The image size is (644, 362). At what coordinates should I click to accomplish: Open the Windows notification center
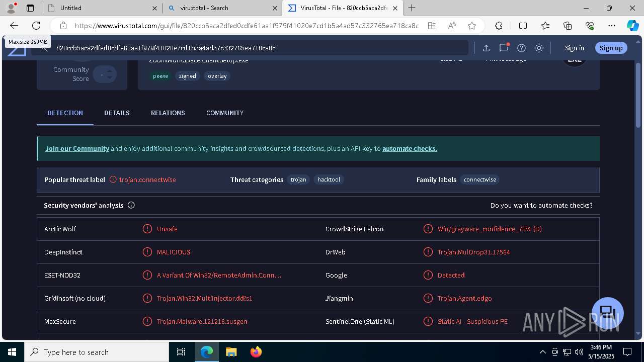tap(627, 352)
